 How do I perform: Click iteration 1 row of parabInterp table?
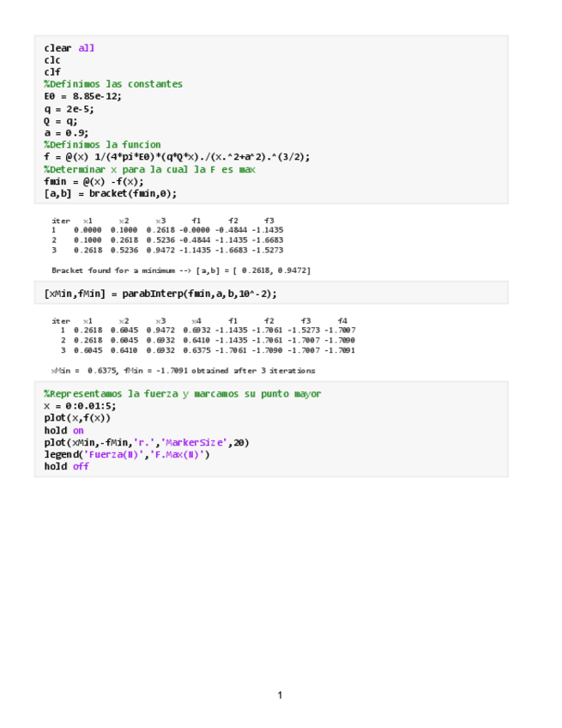pos(208,331)
